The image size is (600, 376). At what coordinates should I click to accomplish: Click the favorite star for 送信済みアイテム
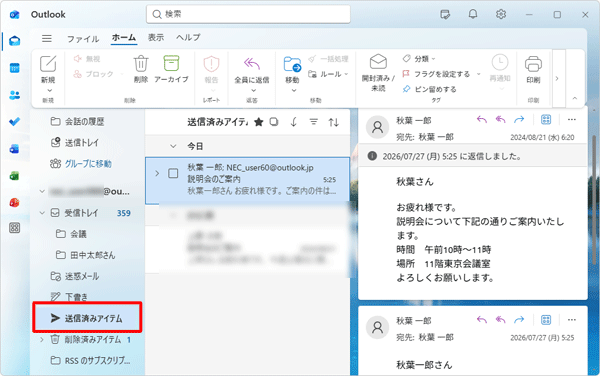point(259,122)
